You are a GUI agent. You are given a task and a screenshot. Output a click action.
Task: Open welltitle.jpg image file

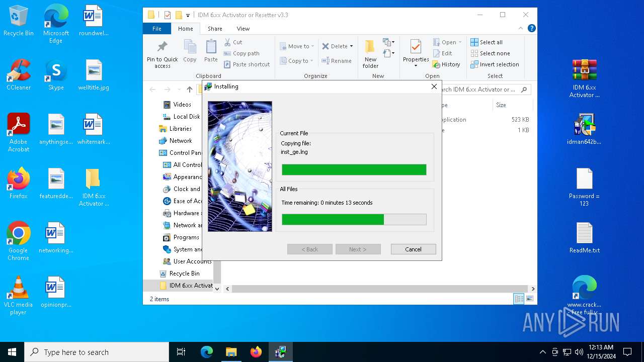click(x=94, y=75)
